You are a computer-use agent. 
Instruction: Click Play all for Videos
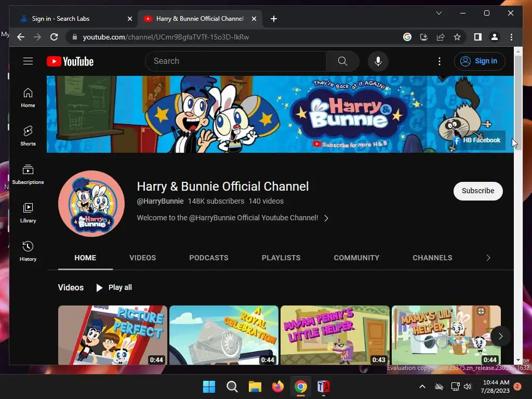(114, 288)
